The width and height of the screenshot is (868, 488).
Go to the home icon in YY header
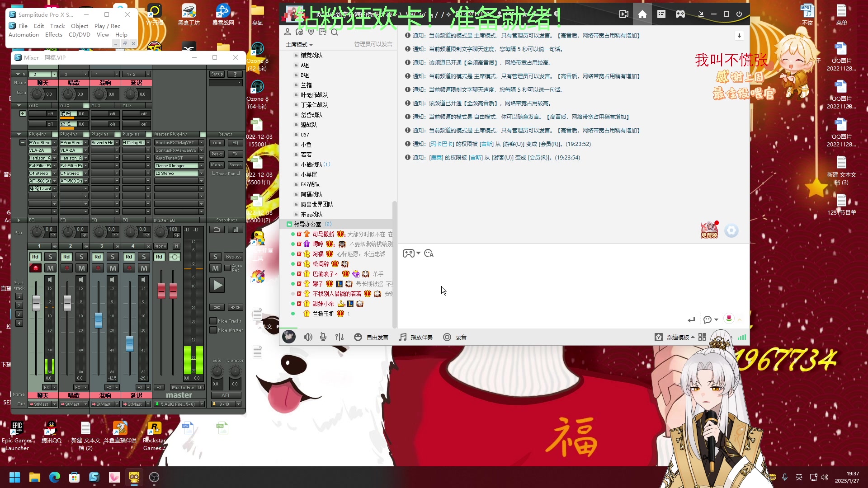pyautogui.click(x=642, y=14)
